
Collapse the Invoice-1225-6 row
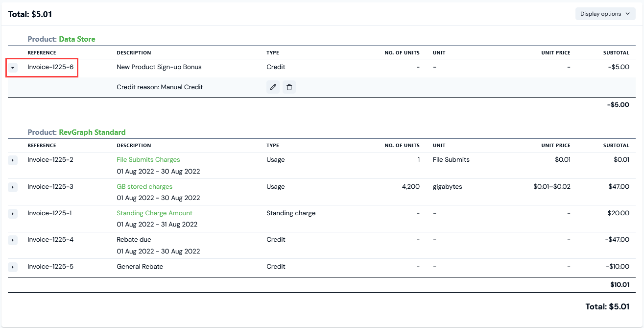13,68
